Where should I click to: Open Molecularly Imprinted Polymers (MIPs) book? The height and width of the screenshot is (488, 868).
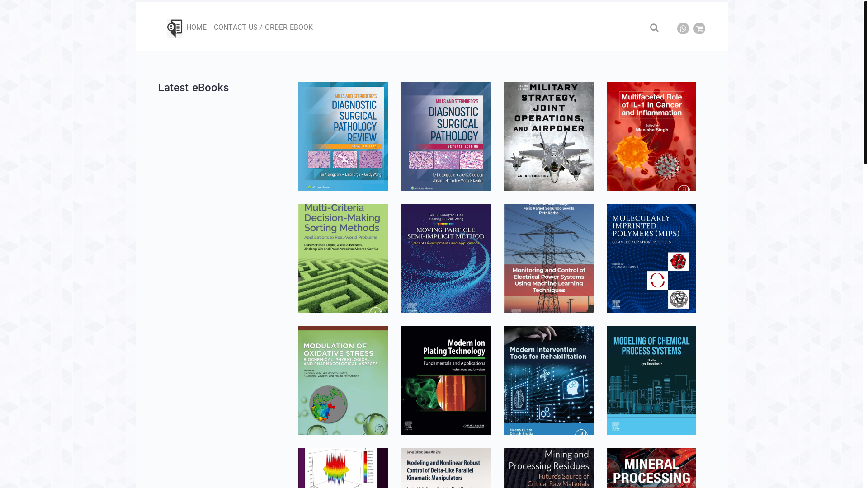click(x=651, y=258)
